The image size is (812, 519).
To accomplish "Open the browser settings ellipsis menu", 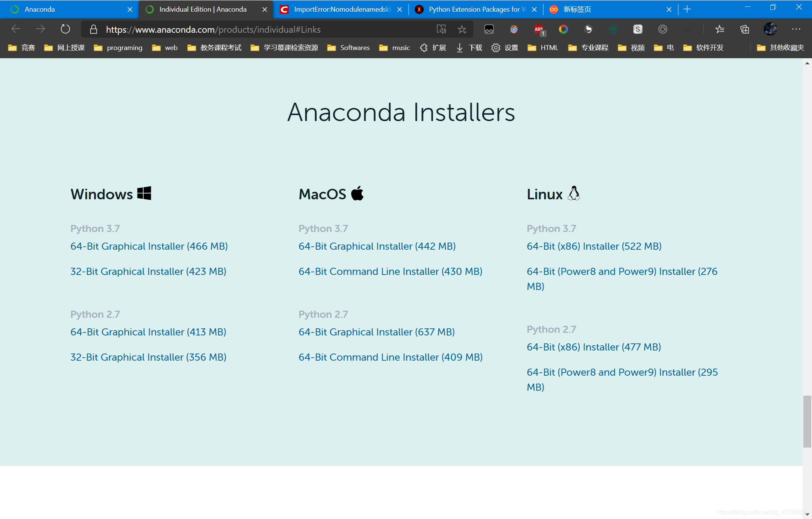I will point(796,29).
